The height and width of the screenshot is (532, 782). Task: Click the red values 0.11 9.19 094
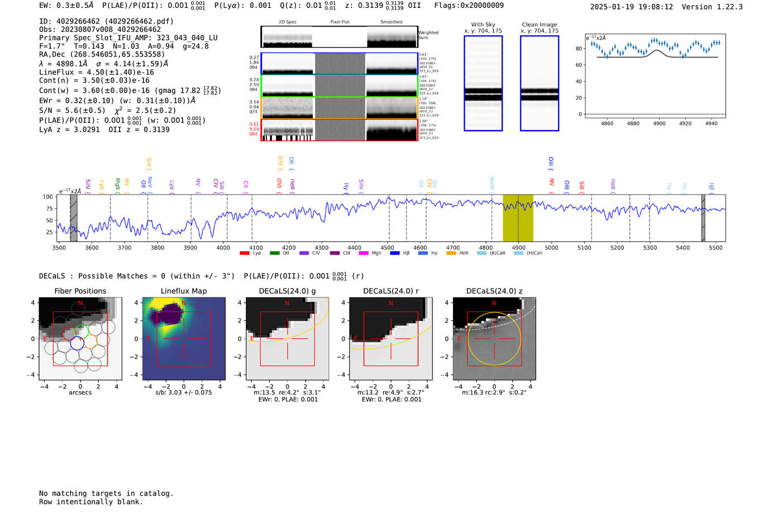point(254,129)
